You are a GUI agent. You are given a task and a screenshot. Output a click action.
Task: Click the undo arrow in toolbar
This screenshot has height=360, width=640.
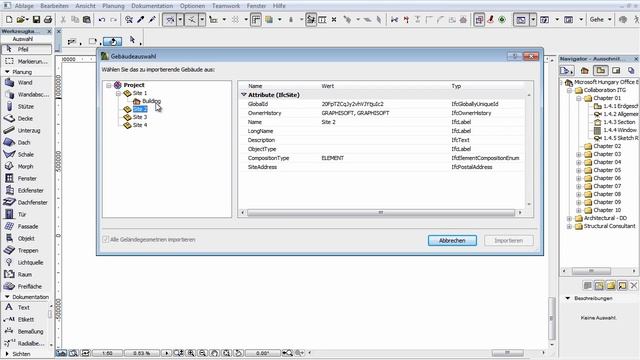coord(102,20)
